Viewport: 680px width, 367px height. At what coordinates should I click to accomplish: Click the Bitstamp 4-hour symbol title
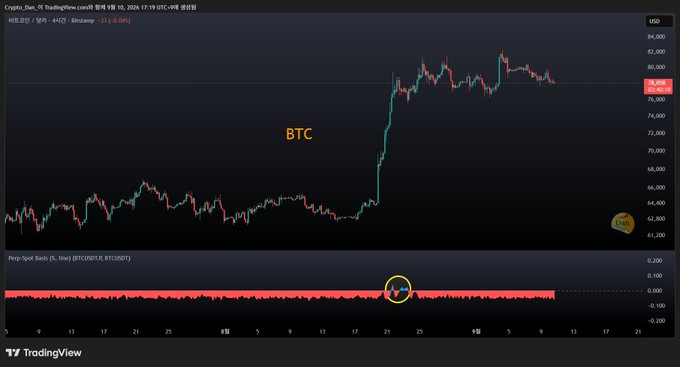[51, 20]
